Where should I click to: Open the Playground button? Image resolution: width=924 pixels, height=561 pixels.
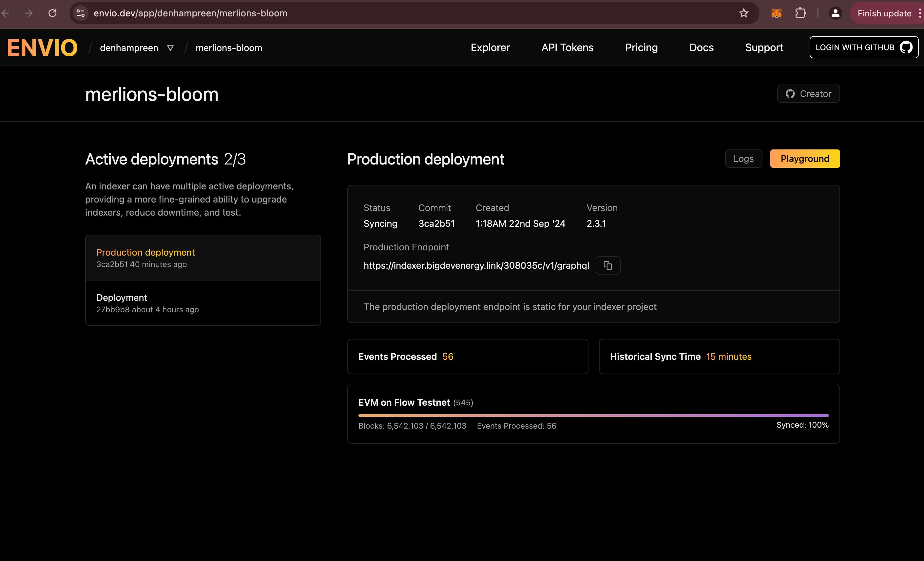coord(805,159)
